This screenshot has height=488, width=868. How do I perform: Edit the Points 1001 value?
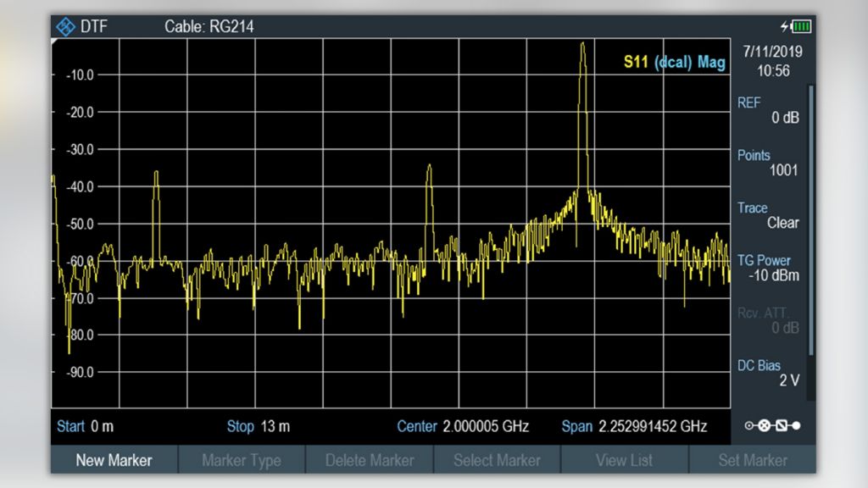[768, 163]
